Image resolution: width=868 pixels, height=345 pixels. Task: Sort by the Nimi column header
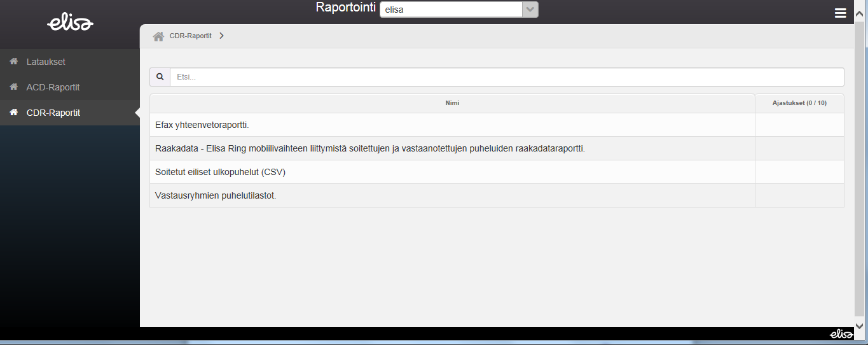452,103
